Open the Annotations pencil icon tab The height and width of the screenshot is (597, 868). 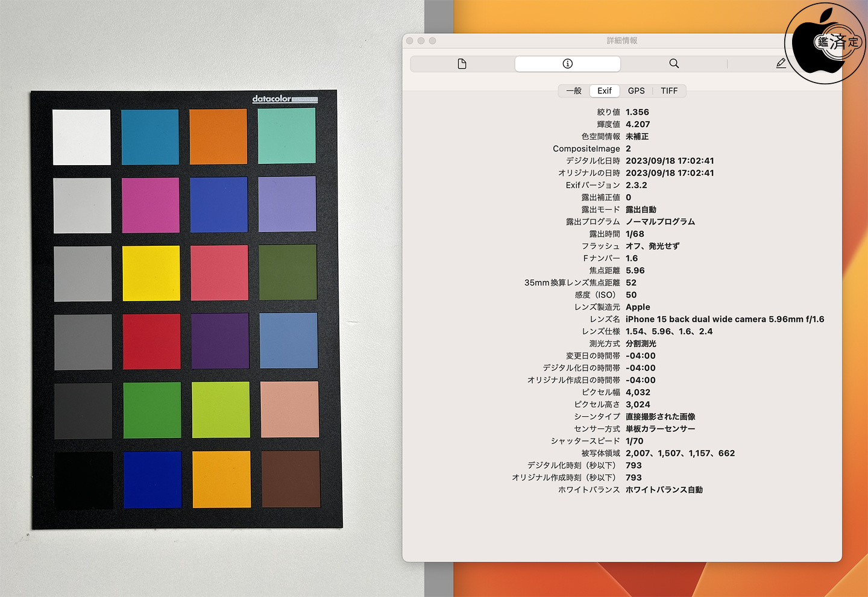[781, 63]
